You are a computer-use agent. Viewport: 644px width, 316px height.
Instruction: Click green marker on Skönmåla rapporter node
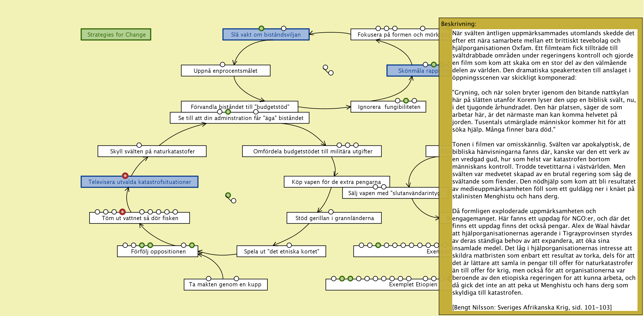pyautogui.click(x=434, y=64)
